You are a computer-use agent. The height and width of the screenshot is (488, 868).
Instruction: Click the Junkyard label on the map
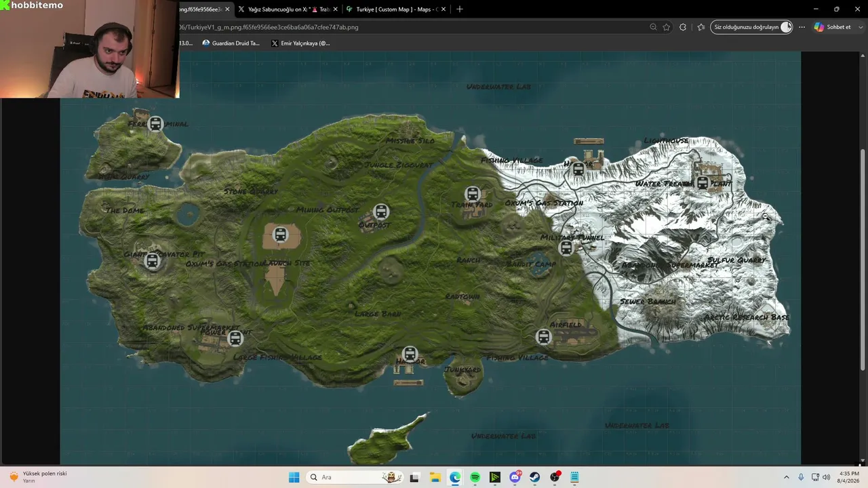(462, 369)
